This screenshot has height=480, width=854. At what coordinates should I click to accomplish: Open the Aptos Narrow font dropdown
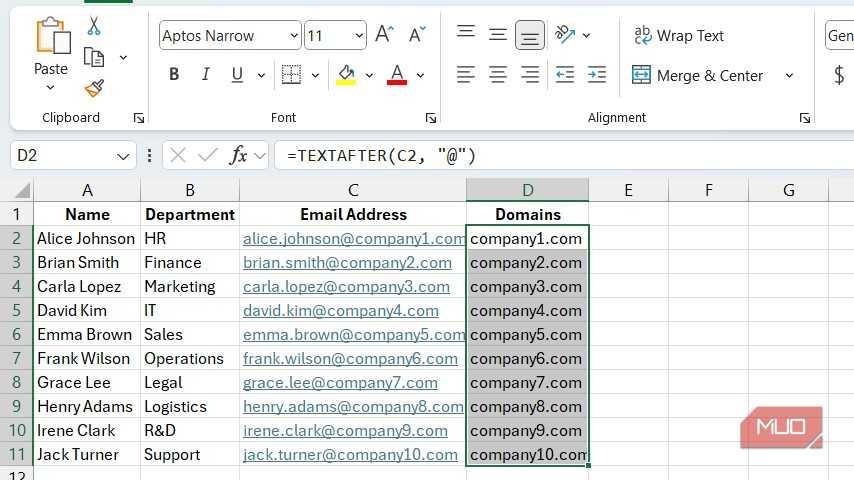coord(294,36)
